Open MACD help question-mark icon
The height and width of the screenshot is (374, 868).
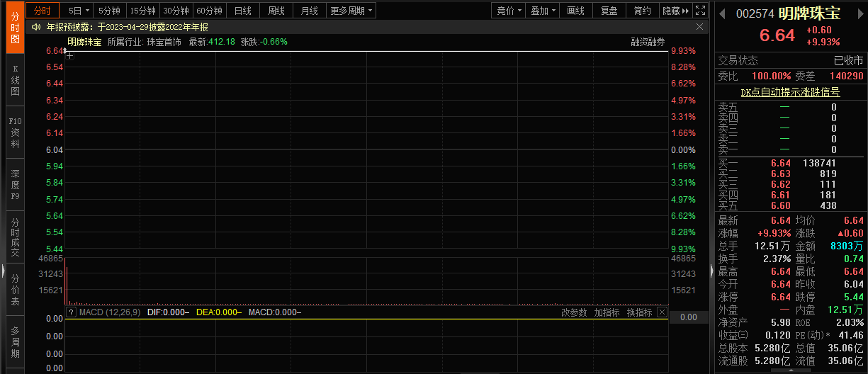(x=71, y=312)
